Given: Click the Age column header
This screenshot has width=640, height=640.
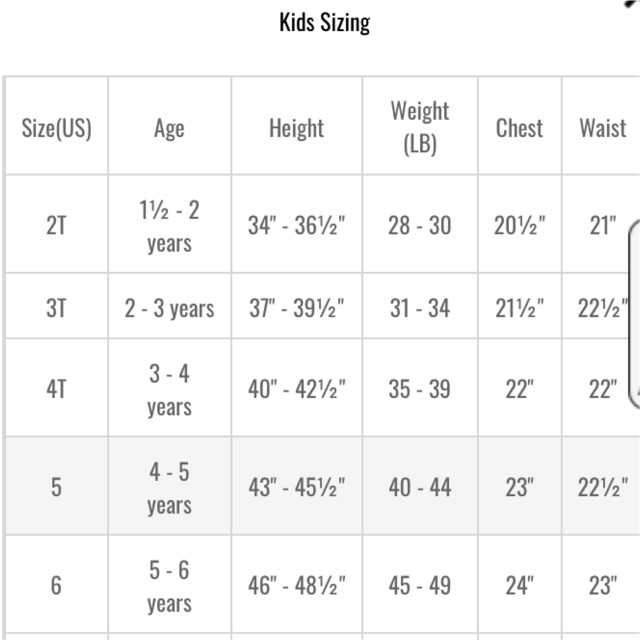Looking at the screenshot, I should point(169,128).
